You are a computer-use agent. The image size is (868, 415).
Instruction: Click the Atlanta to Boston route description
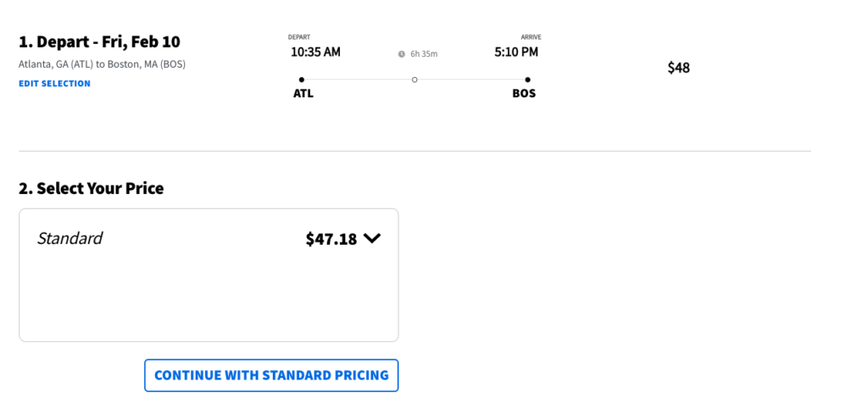click(103, 64)
